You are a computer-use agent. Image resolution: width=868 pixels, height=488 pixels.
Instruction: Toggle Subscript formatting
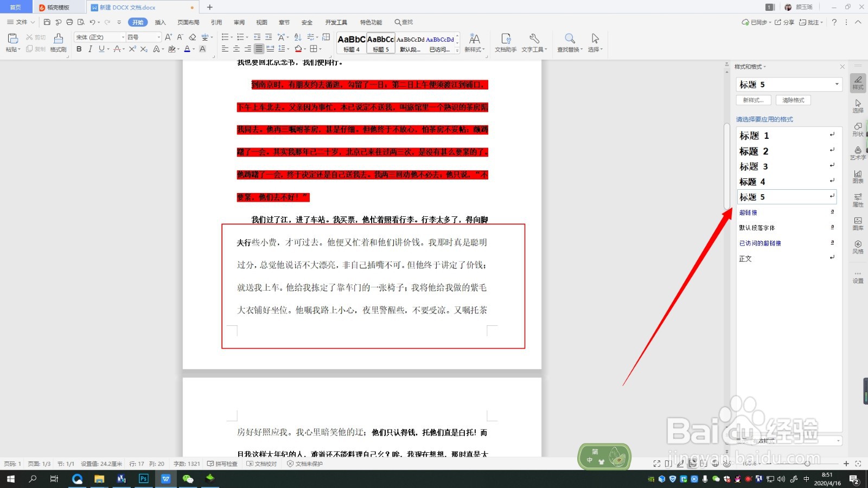click(144, 49)
